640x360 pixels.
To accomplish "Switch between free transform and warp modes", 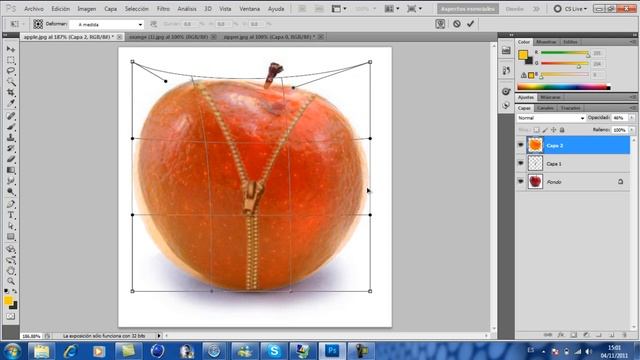I will tap(440, 24).
